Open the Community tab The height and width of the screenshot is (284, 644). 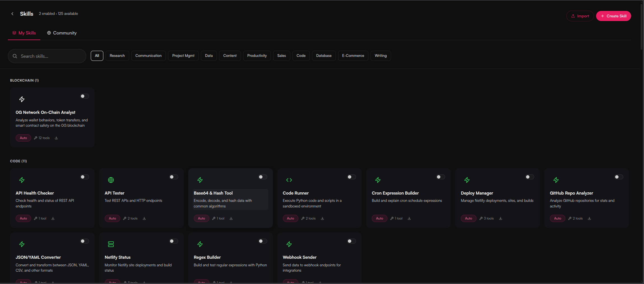(x=62, y=33)
